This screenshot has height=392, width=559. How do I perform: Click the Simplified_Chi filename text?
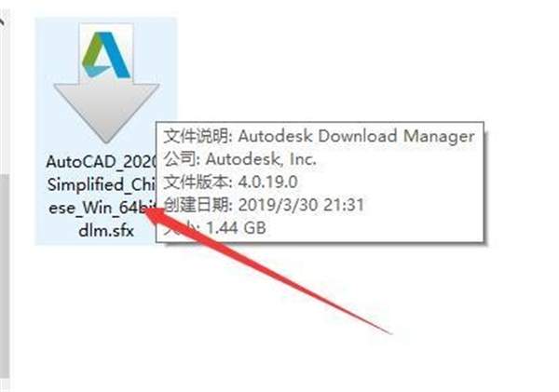pyautogui.click(x=102, y=185)
